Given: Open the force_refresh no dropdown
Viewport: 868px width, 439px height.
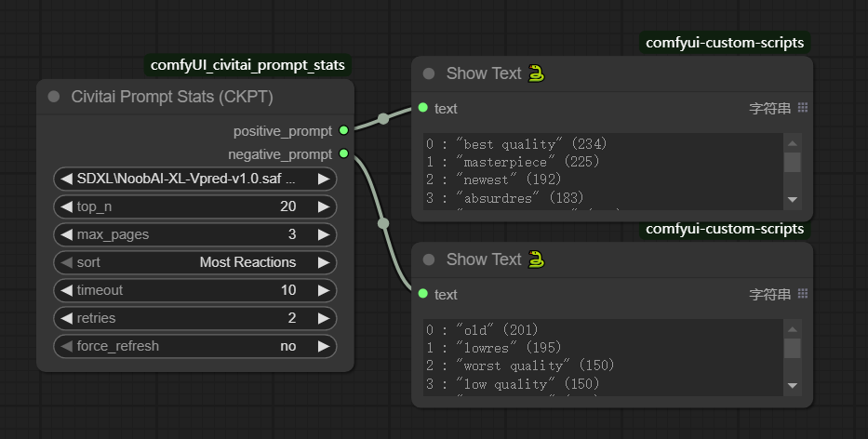Looking at the screenshot, I should pos(194,346).
